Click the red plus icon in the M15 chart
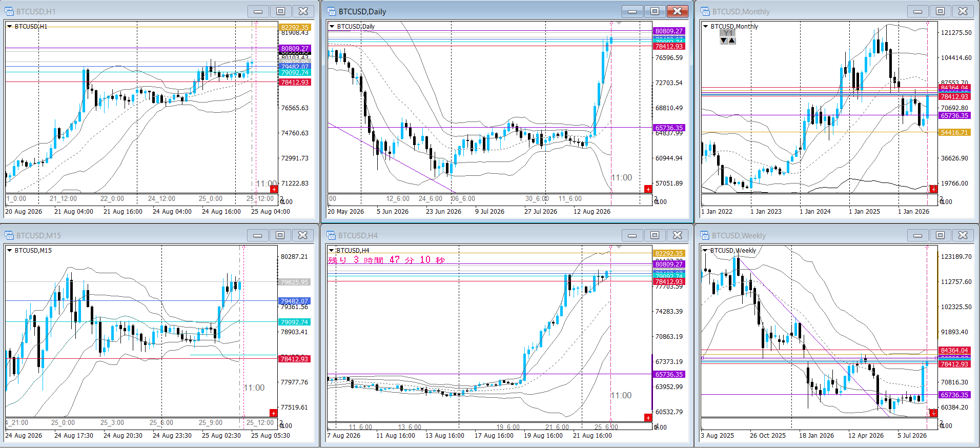 [x=274, y=413]
